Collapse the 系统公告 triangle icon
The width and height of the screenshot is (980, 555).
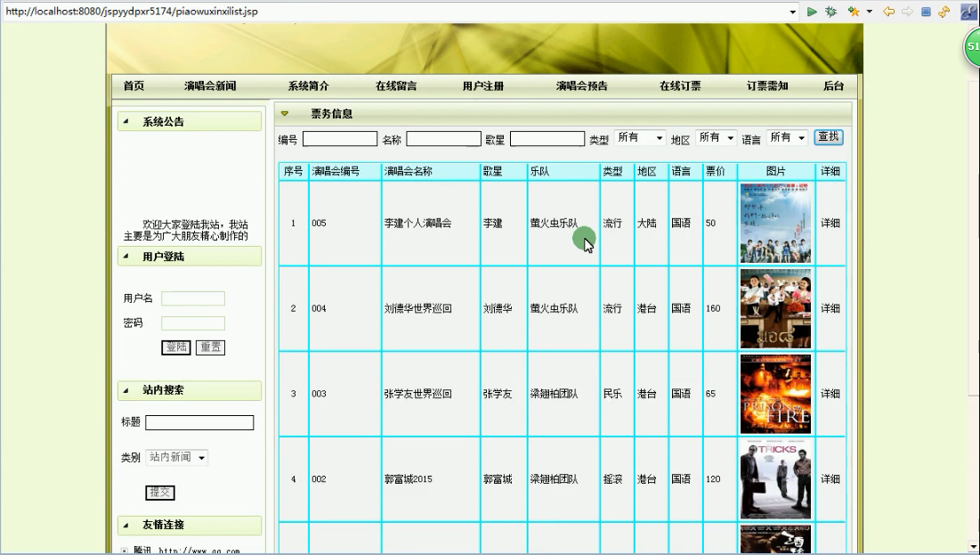[126, 121]
